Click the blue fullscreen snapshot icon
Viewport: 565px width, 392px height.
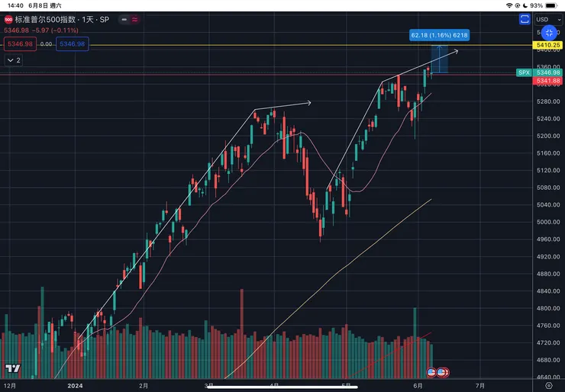point(525,20)
